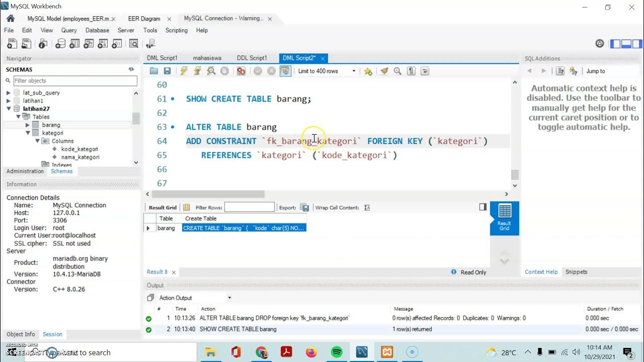
Task: Stop the executing query icon
Action: pyautogui.click(x=225, y=71)
